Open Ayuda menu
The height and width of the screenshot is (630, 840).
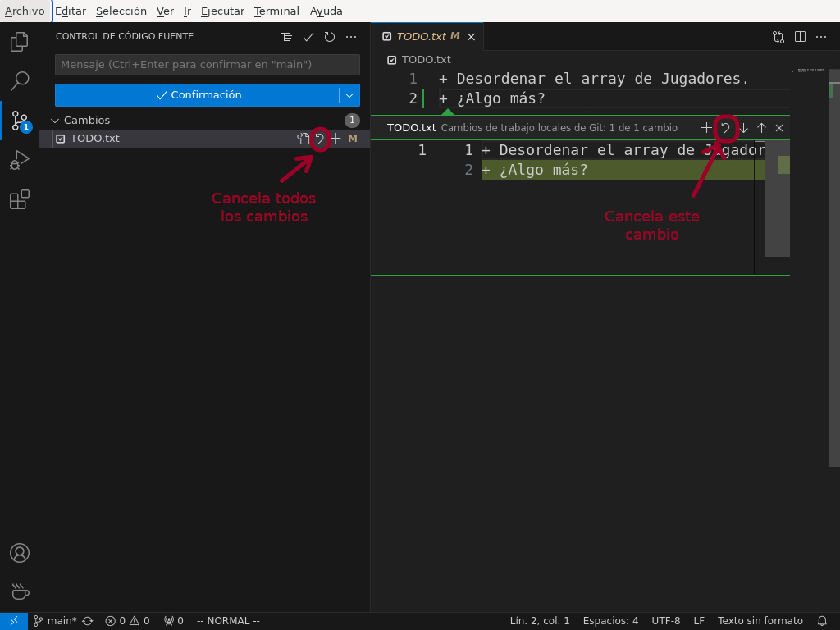tap(326, 11)
